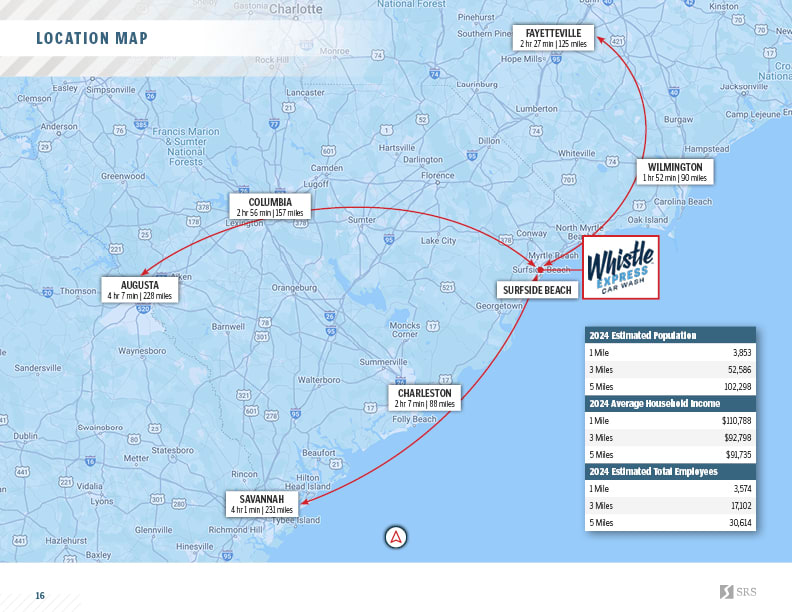Click the Surfside Beach label box
792x612 pixels.
coord(537,290)
